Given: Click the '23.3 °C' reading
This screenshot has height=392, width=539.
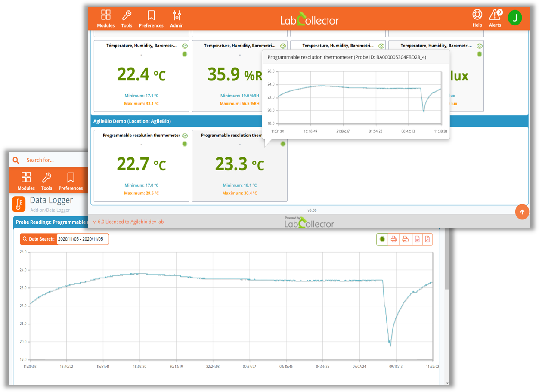Looking at the screenshot, I should 239,164.
